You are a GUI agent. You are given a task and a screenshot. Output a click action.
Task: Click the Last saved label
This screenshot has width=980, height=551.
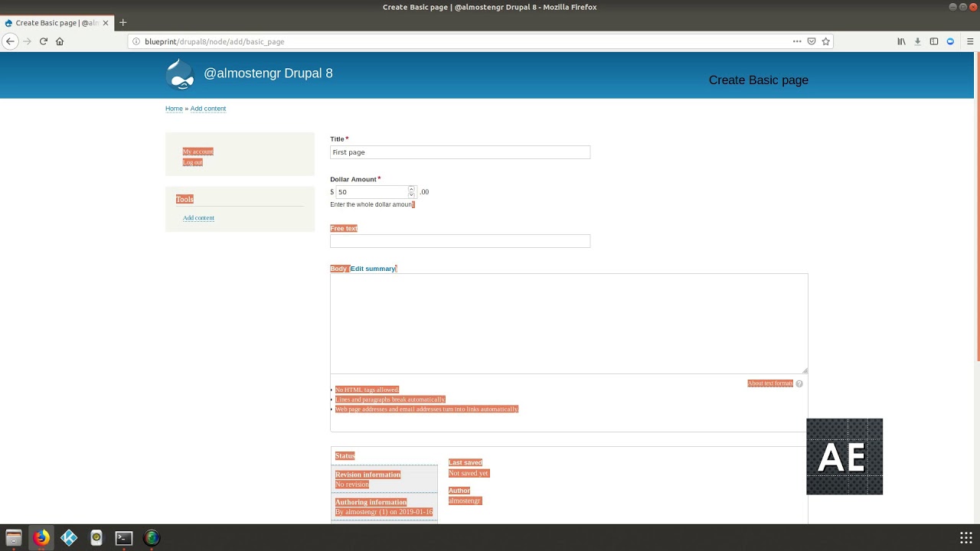click(x=465, y=463)
